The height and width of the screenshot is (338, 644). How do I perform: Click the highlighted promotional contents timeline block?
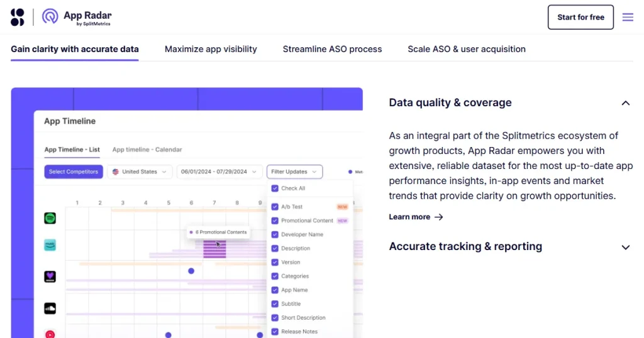coord(215,249)
